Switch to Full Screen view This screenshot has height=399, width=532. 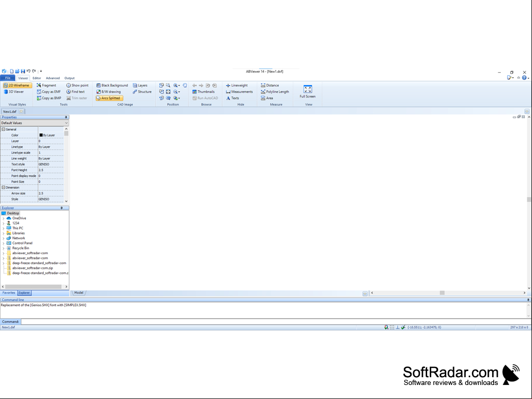(308, 92)
